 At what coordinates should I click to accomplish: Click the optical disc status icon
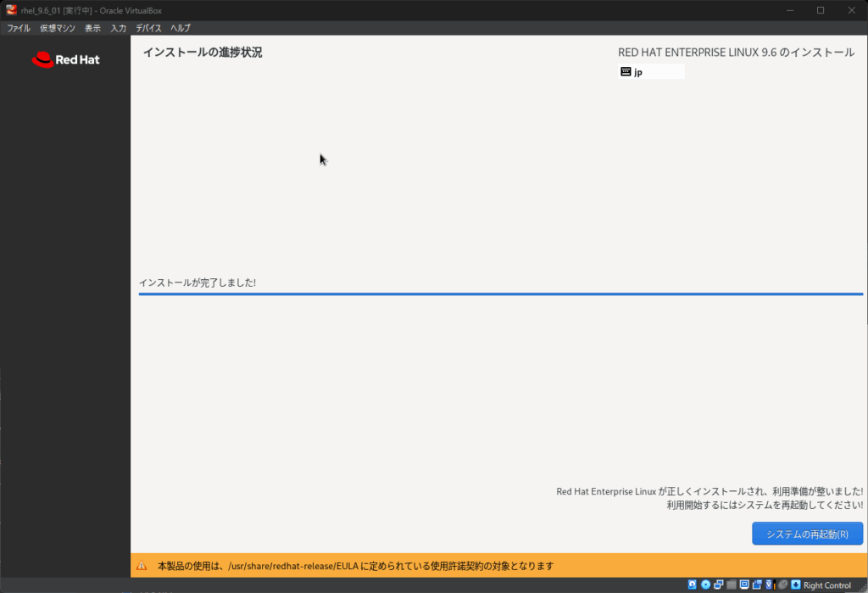[x=706, y=585]
